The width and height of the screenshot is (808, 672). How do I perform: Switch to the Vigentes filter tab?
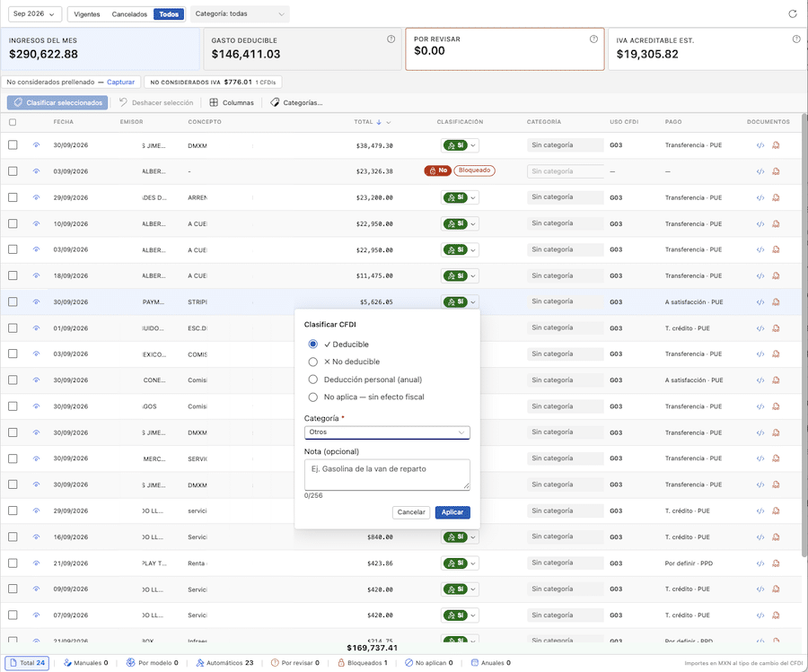point(86,14)
